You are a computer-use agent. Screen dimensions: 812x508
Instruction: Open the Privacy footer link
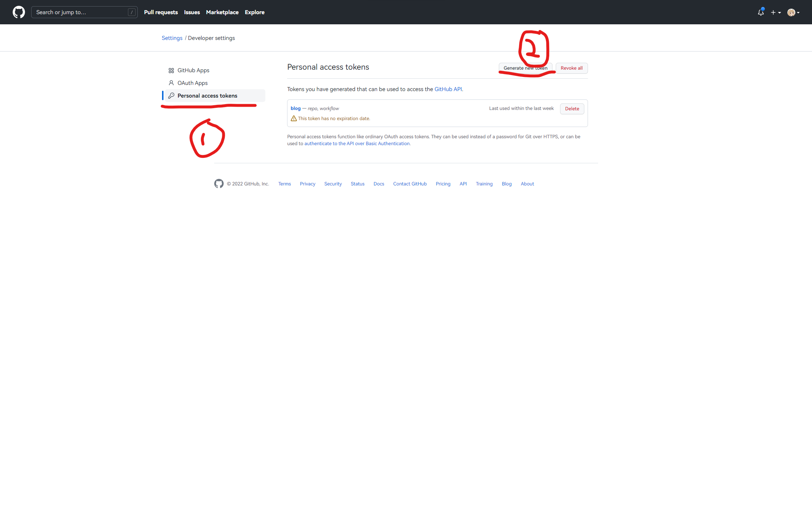(308, 184)
